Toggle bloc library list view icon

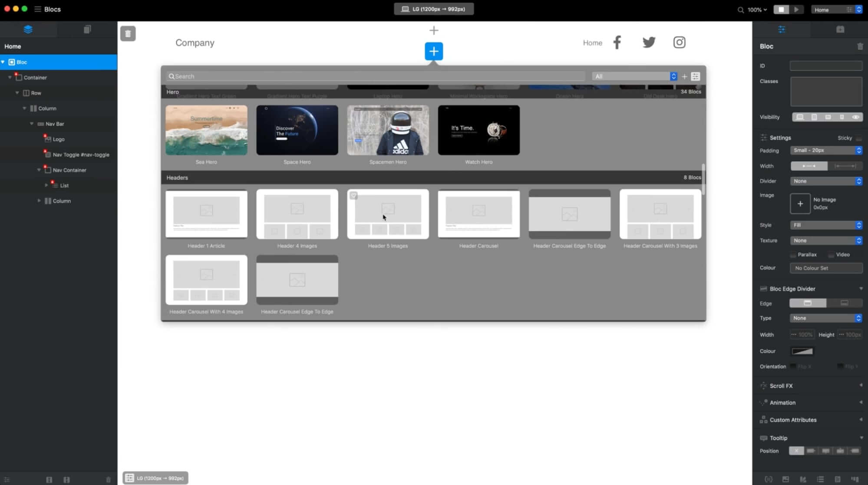point(695,76)
